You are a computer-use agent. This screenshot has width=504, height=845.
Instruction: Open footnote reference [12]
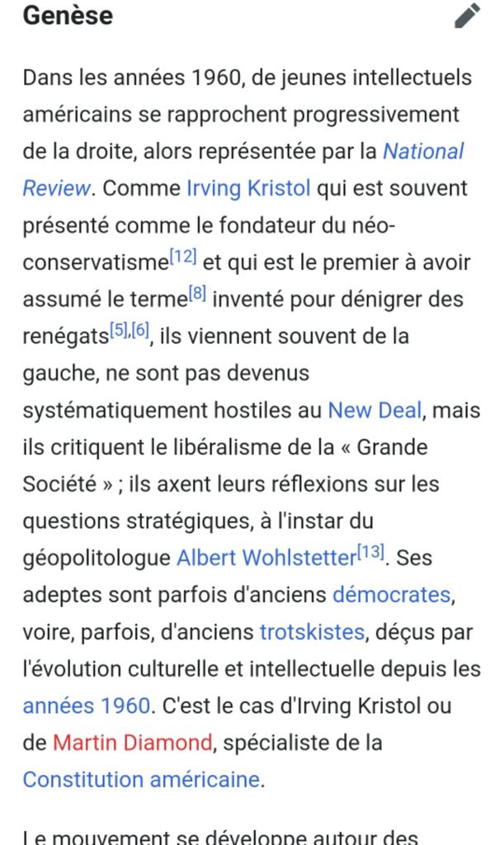click(183, 257)
